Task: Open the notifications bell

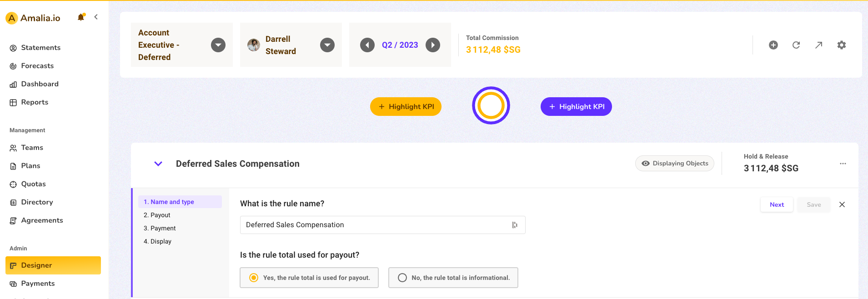Action: point(81,17)
